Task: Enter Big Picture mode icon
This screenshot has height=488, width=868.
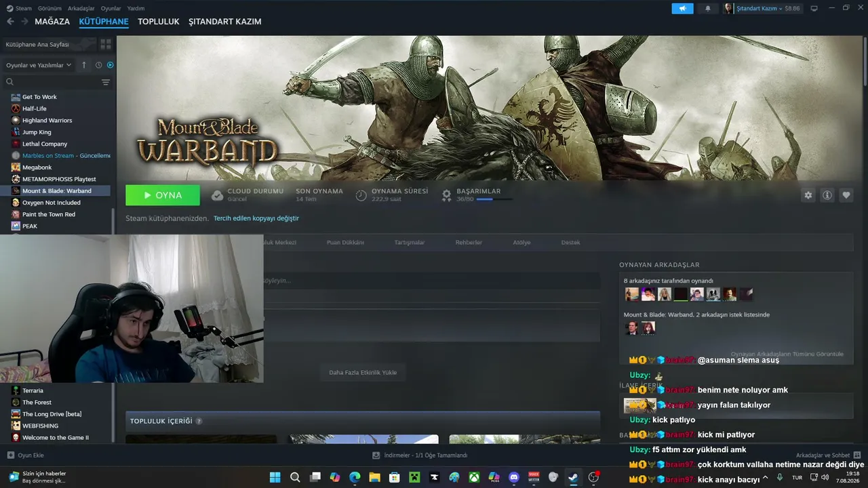Action: (x=814, y=8)
